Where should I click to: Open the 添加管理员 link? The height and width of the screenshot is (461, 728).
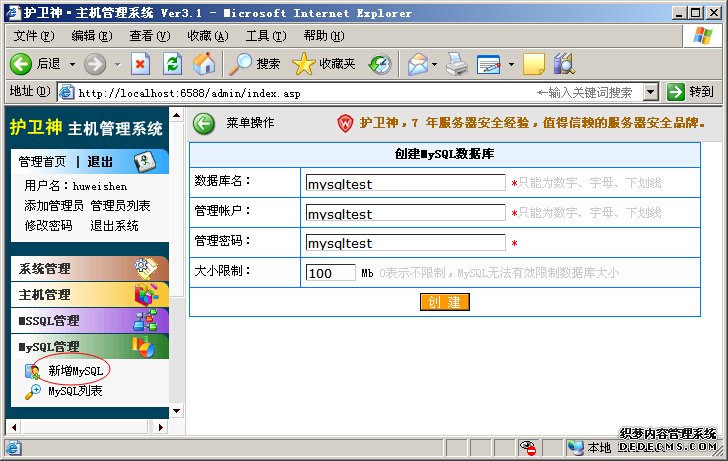click(54, 206)
